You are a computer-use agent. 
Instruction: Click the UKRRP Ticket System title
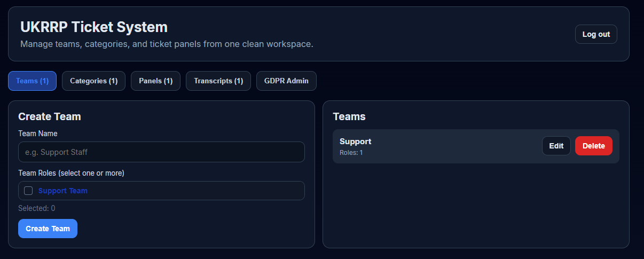click(x=94, y=27)
